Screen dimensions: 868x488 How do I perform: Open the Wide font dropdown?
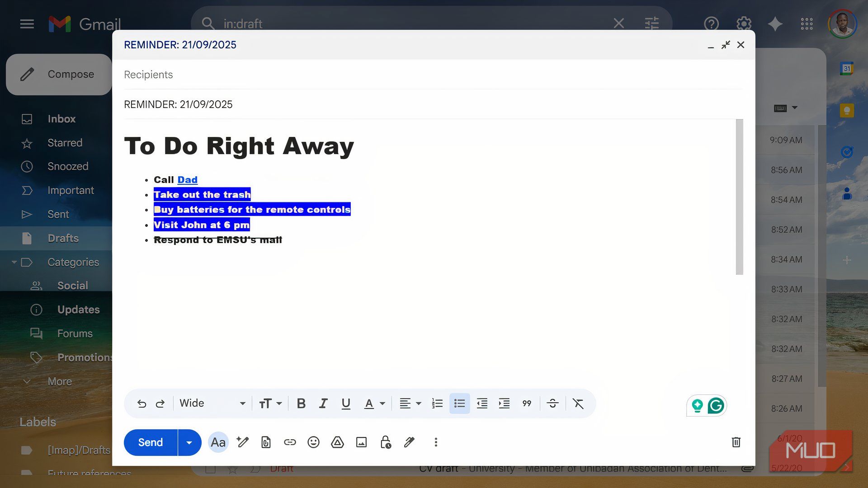click(212, 404)
